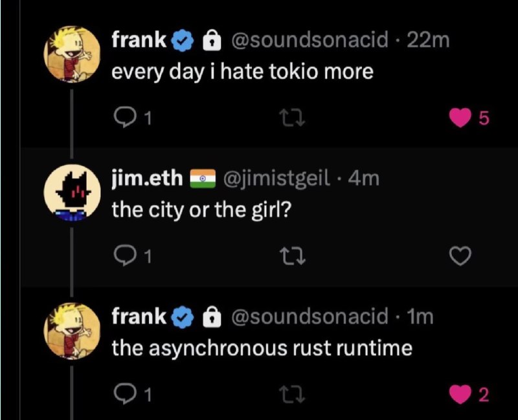Reply to "the city or the girl?"
This screenshot has width=518, height=420.
(x=132, y=256)
